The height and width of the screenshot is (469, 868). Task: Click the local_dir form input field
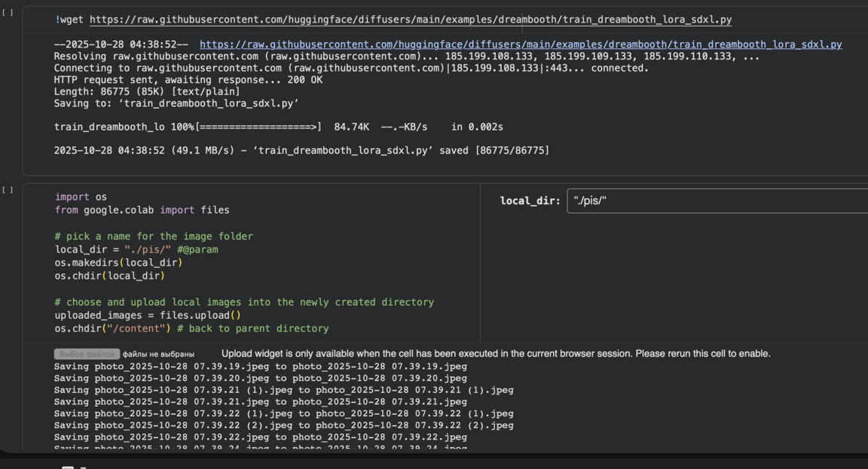tap(716, 201)
